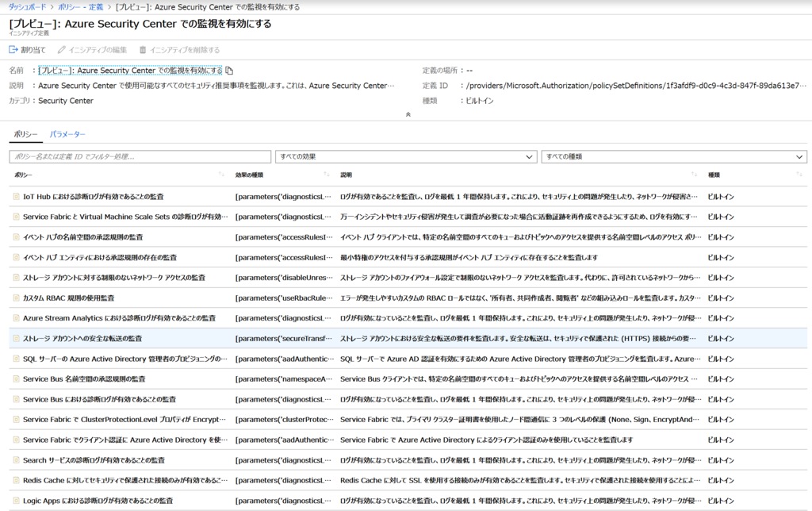Open ストレージ アカウントへの安全な転送の監査 policy
This screenshot has height=511, width=812.
(82, 339)
